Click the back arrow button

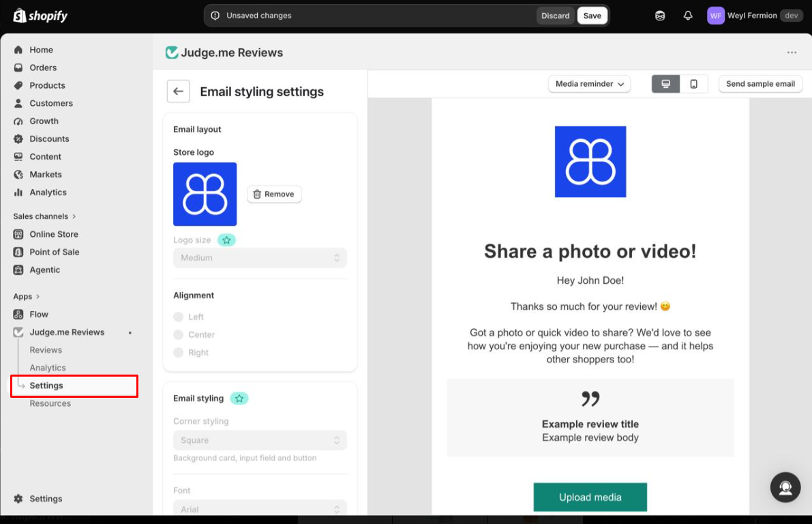tap(178, 91)
